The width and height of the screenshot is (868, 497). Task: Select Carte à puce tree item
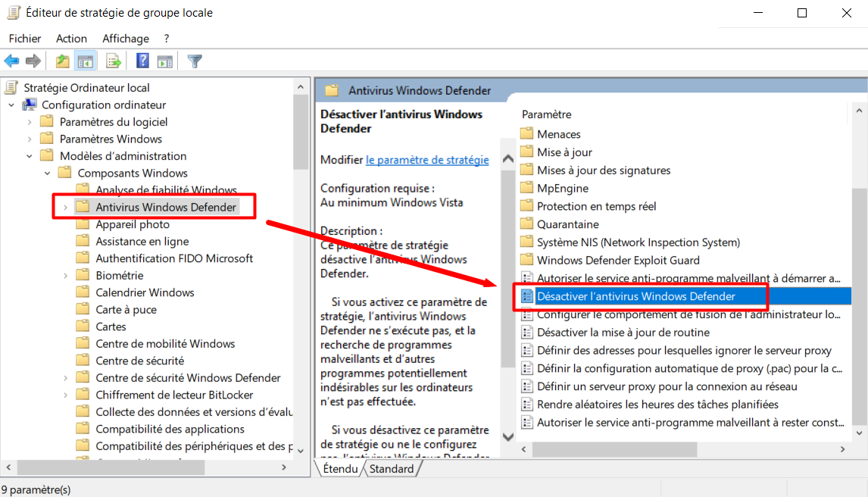(126, 309)
